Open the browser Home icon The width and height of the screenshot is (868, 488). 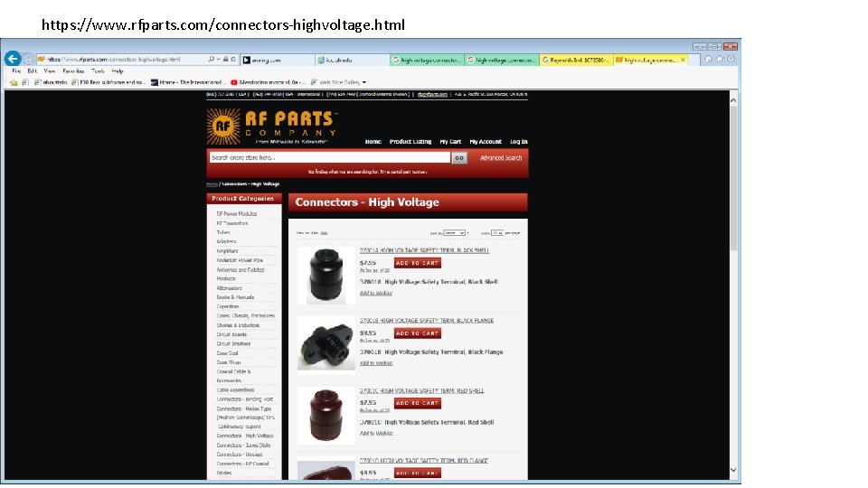[x=708, y=59]
